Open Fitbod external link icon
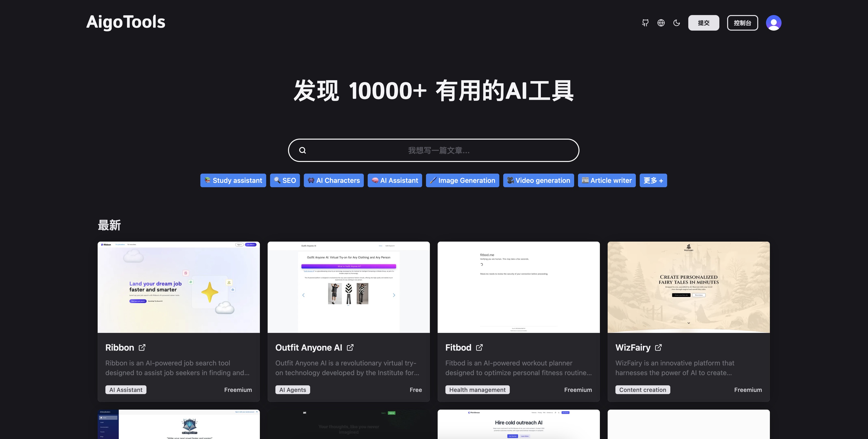 pos(480,348)
